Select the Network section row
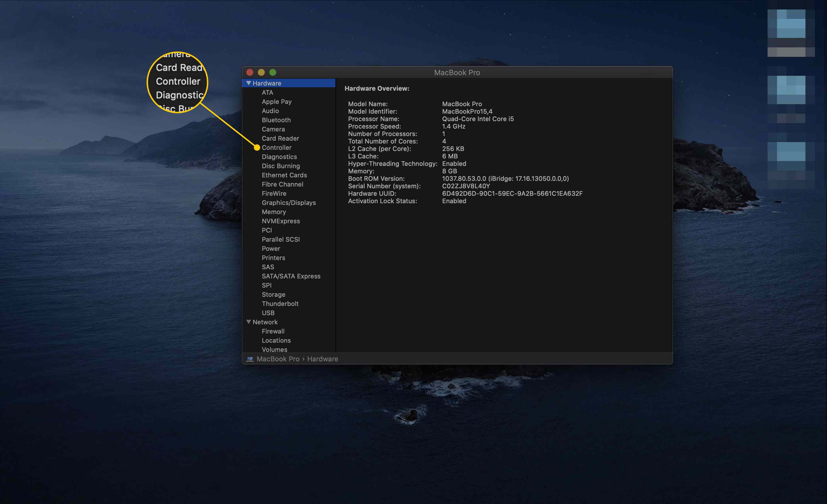The image size is (827, 504). 289,322
